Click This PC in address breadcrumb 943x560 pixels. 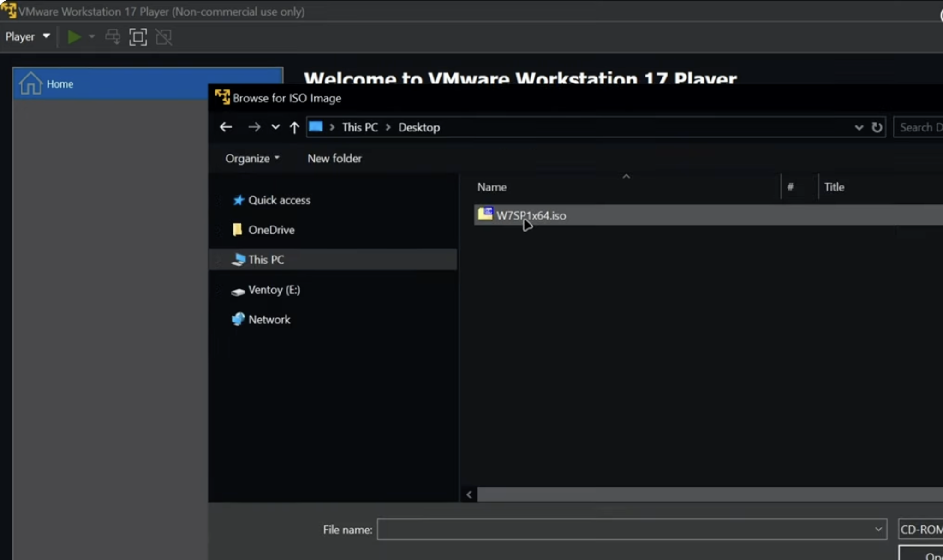(x=360, y=127)
